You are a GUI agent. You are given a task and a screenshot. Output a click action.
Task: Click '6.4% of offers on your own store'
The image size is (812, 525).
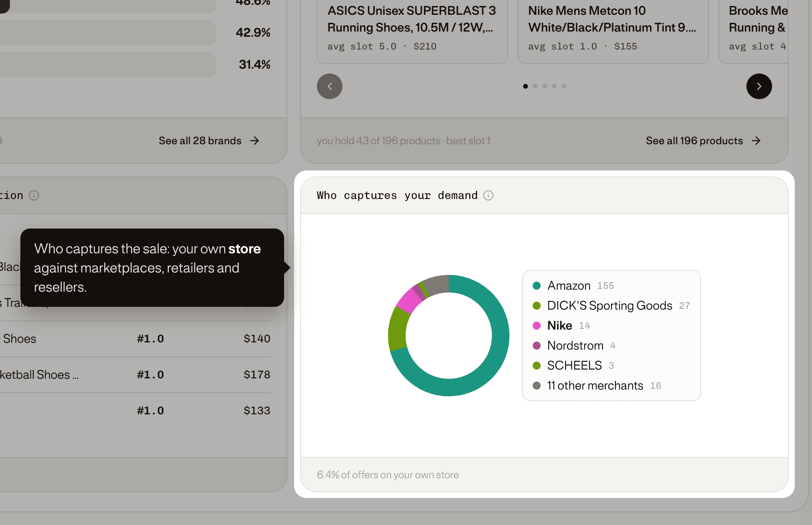(388, 475)
